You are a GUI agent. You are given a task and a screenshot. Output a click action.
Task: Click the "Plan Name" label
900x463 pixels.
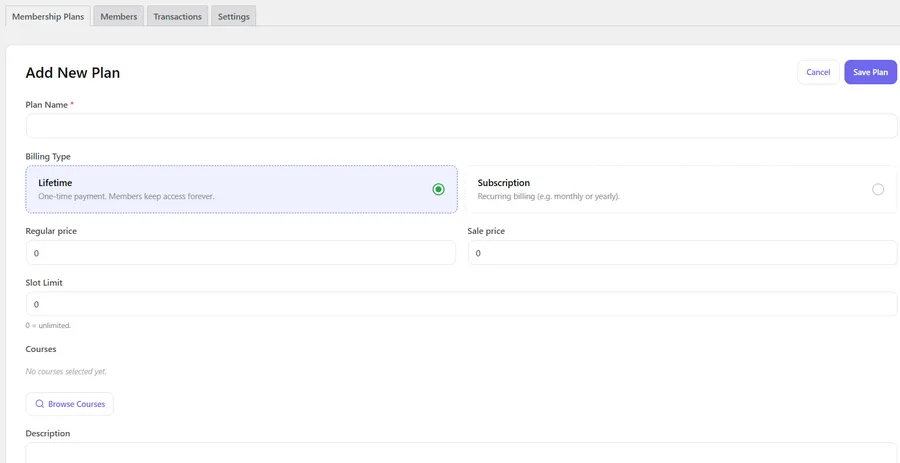point(47,105)
